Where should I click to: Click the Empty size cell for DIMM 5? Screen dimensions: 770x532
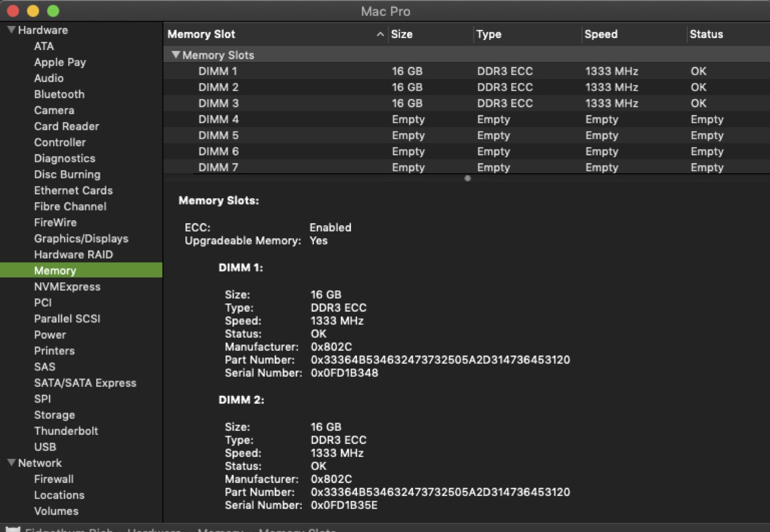tap(408, 135)
